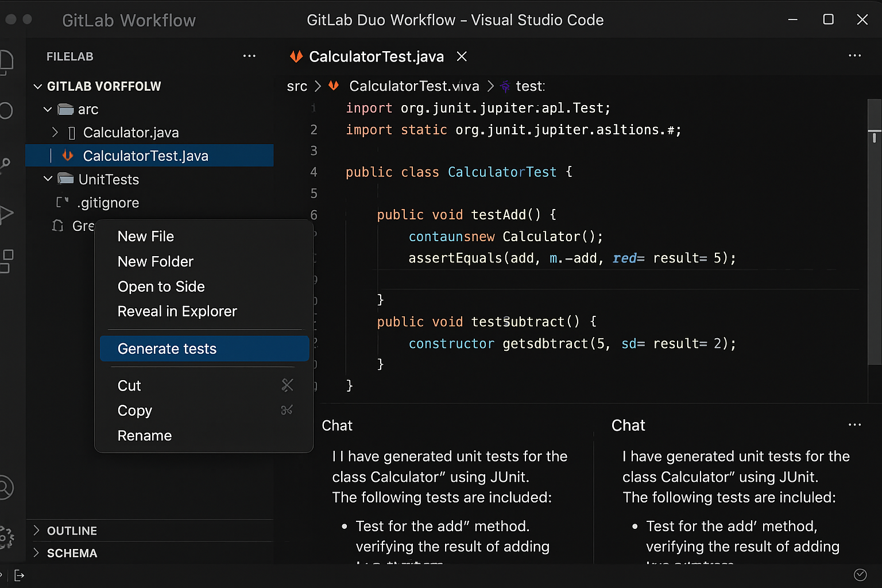Open the Manage gear icon
The width and height of the screenshot is (882, 588).
click(6, 537)
